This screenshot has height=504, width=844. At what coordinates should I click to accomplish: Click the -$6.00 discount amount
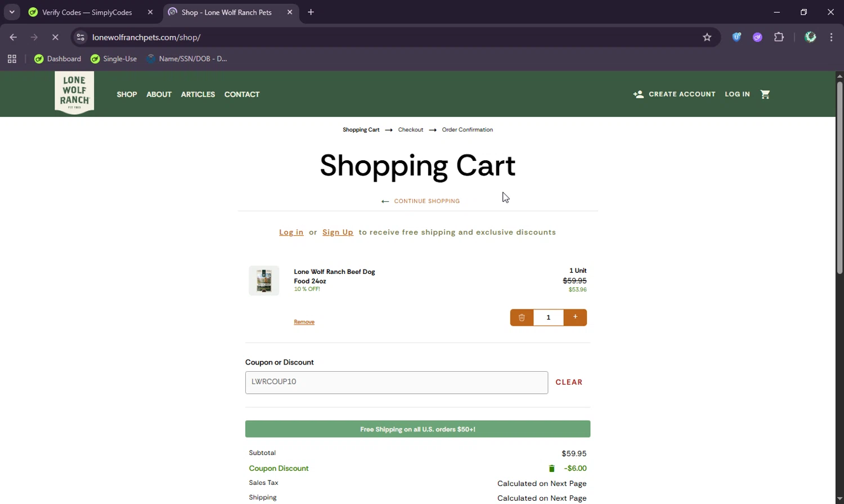575,468
